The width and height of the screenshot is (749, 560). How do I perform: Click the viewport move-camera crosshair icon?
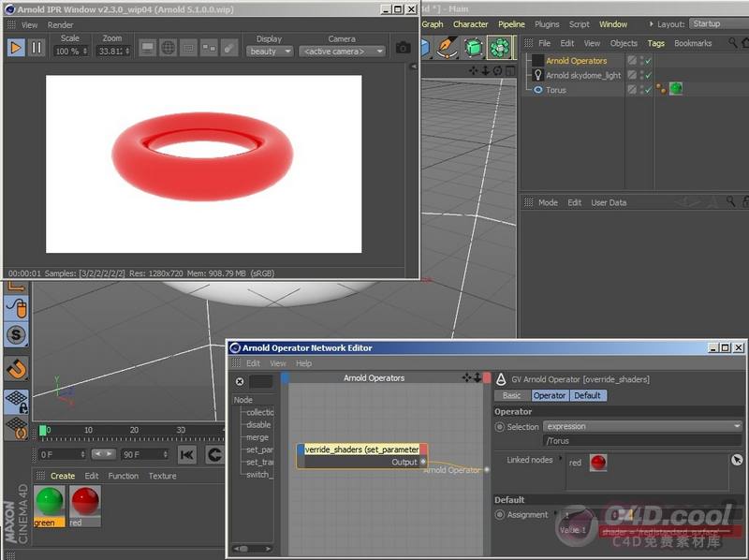point(474,71)
